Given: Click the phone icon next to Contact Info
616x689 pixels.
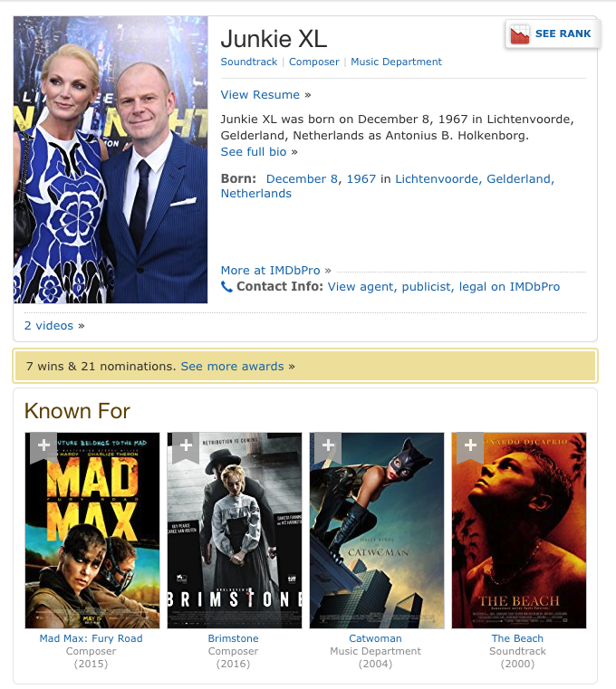Looking at the screenshot, I should (x=226, y=287).
